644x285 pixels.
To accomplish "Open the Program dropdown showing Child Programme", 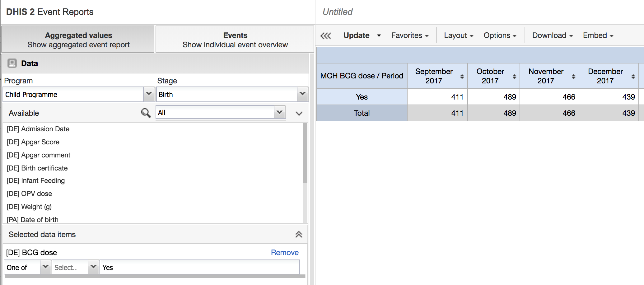I will (x=149, y=94).
